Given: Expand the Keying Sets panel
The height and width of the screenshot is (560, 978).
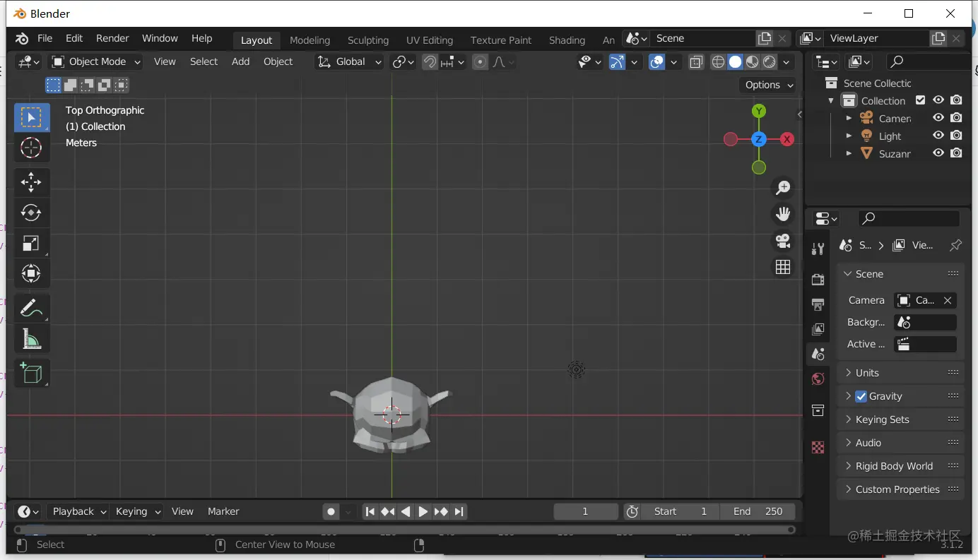Looking at the screenshot, I should (900, 419).
